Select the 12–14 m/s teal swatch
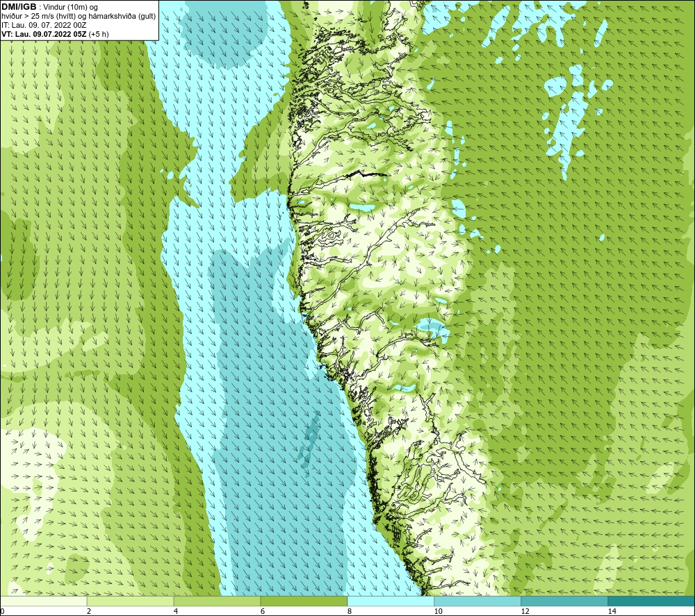Image resolution: width=695 pixels, height=616 pixels. pos(564,601)
